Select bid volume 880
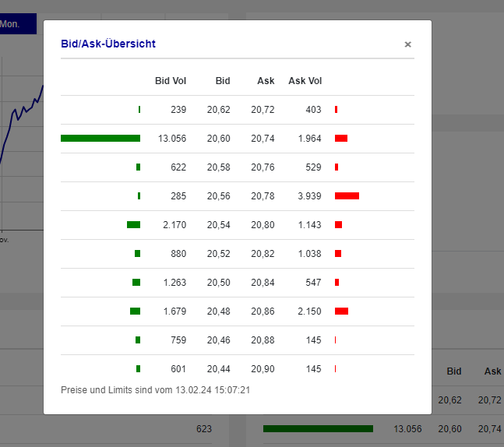 [178, 254]
